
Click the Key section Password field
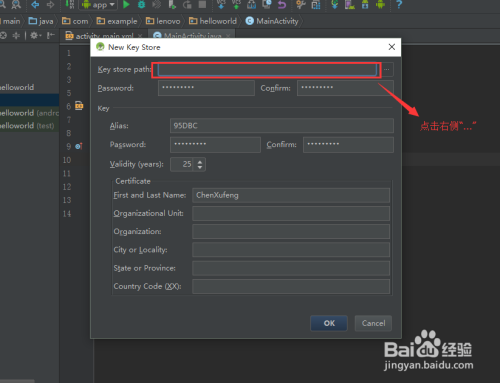coord(215,145)
